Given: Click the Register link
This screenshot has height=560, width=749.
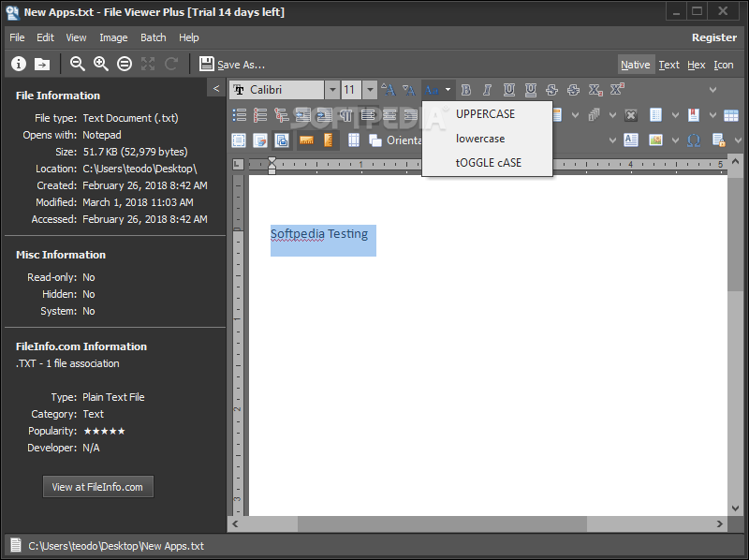Looking at the screenshot, I should 714,37.
